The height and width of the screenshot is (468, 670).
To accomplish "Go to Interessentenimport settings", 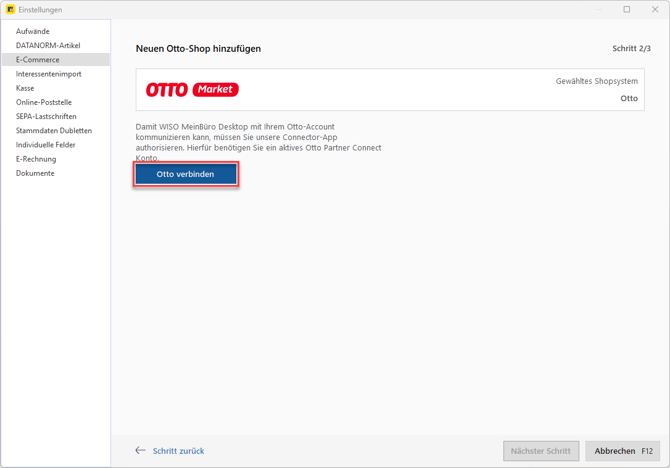I will point(48,74).
